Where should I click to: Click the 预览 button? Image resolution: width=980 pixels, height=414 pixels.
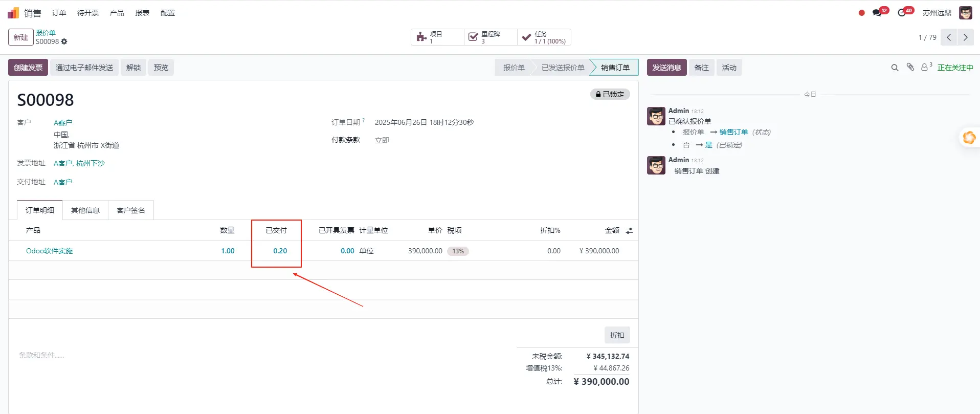(x=161, y=68)
